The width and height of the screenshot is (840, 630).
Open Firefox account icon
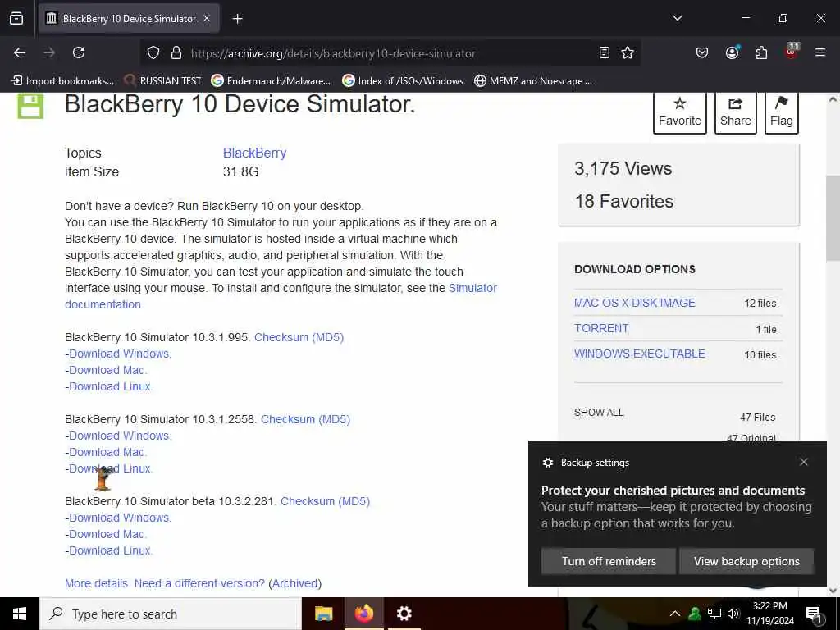(732, 53)
